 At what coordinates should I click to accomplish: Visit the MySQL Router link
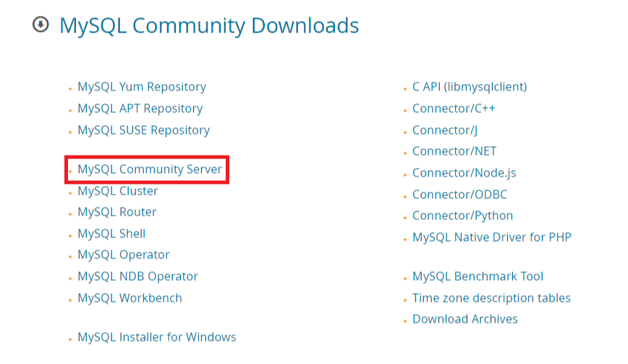[117, 212]
